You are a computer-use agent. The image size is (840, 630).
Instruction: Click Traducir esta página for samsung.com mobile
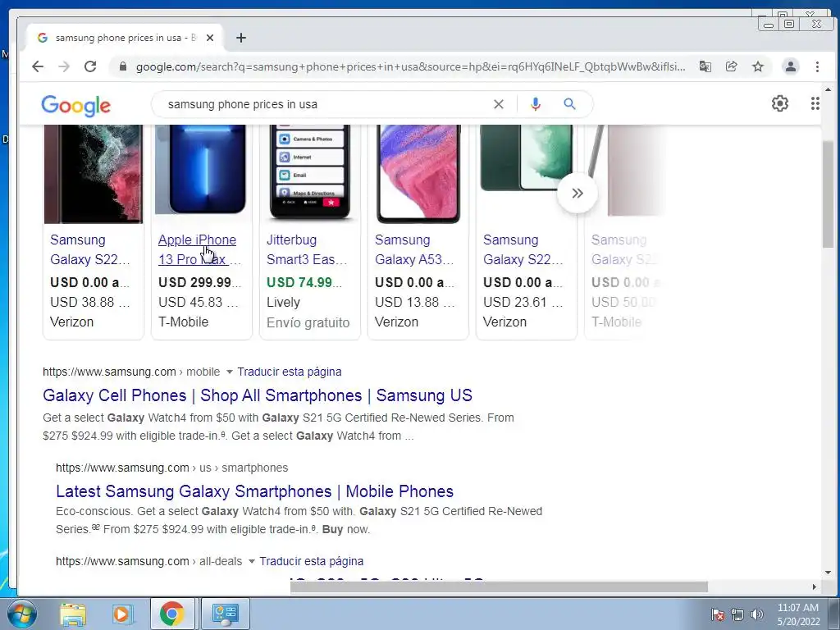point(290,372)
